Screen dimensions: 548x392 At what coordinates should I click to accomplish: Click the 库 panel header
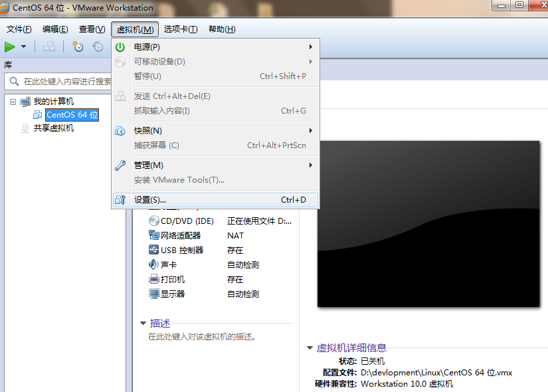point(8,64)
